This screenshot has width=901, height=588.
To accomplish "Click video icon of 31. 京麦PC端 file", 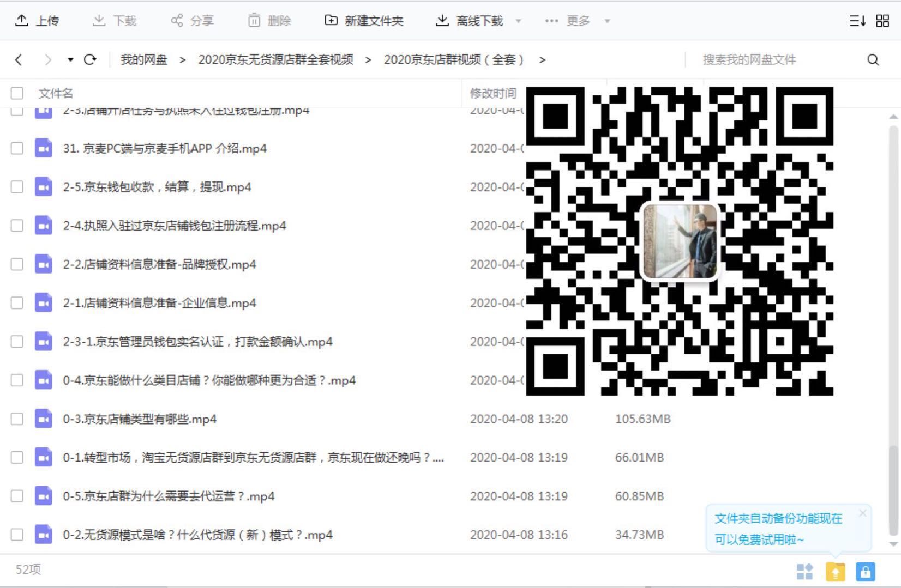I will pos(44,148).
